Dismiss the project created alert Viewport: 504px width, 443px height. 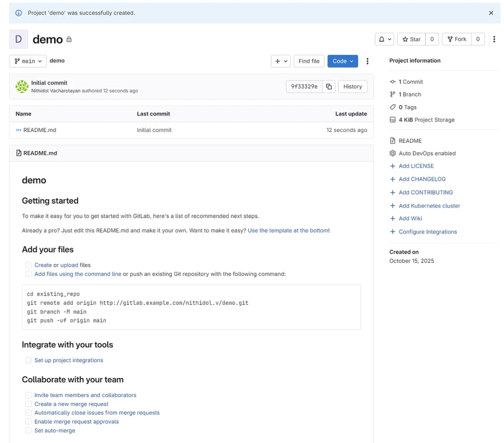tap(491, 13)
